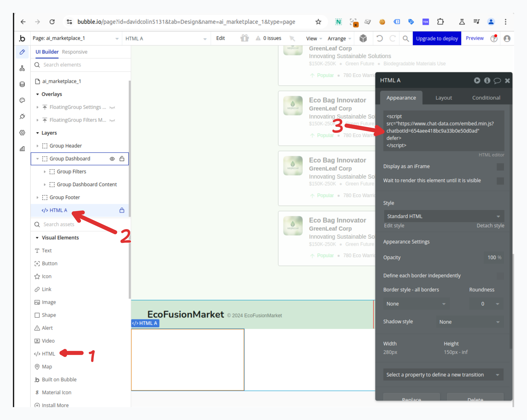Image resolution: width=527 pixels, height=420 pixels.
Task: Close the HTML A property panel
Action: pos(507,81)
